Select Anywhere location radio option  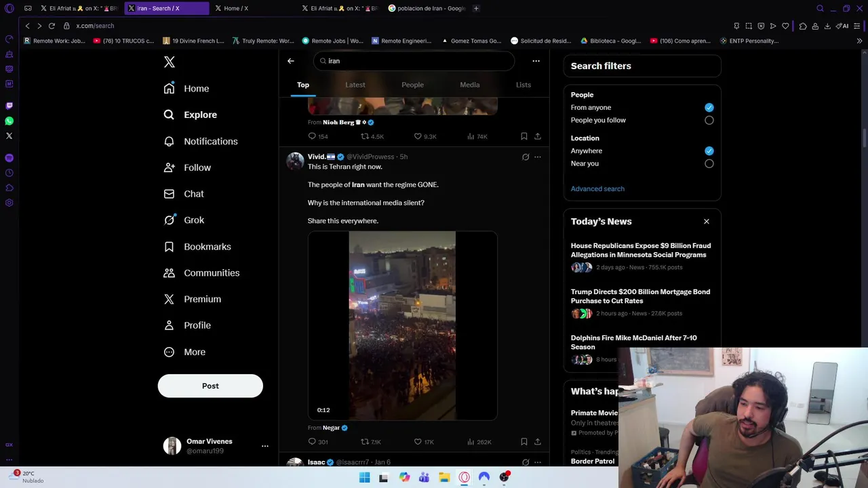coord(709,151)
